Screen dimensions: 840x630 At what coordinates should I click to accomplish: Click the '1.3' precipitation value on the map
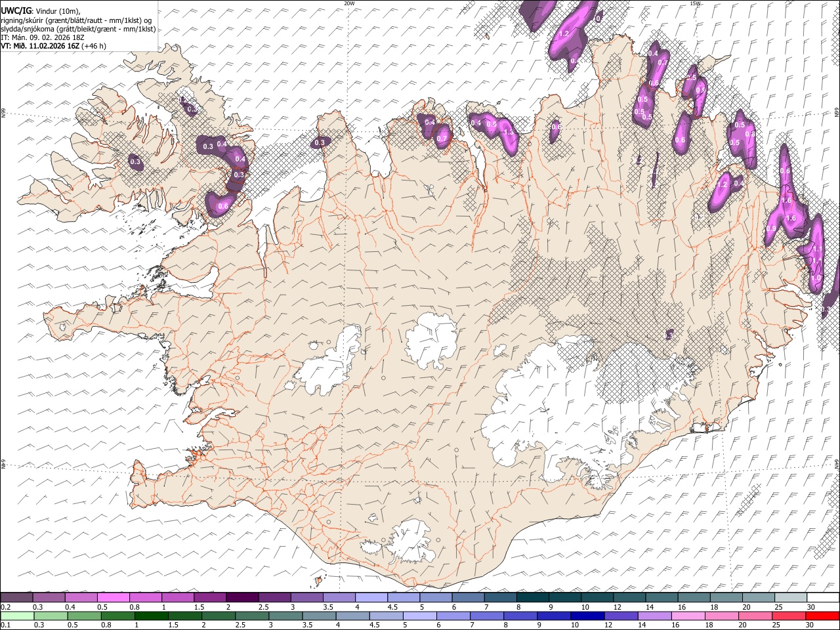click(507, 132)
